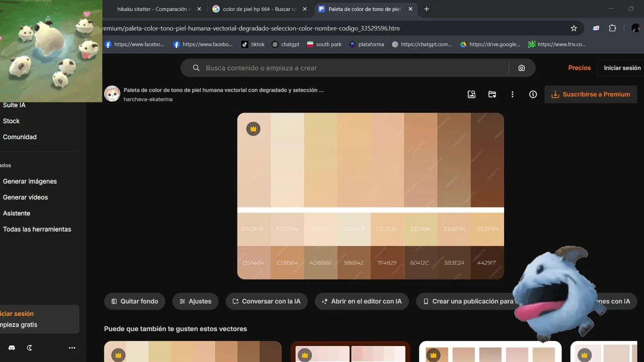Click Abrir en el editor con IA
Viewport: 644px width, 362px height.
tap(362, 301)
